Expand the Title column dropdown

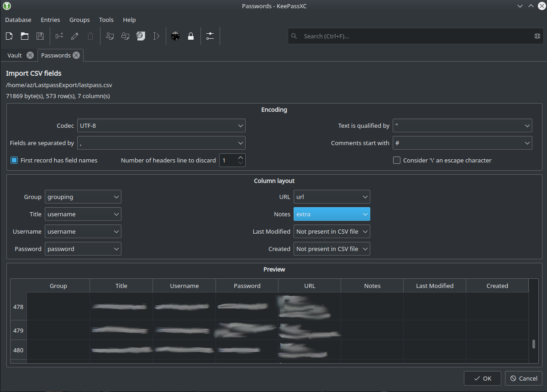(x=83, y=214)
